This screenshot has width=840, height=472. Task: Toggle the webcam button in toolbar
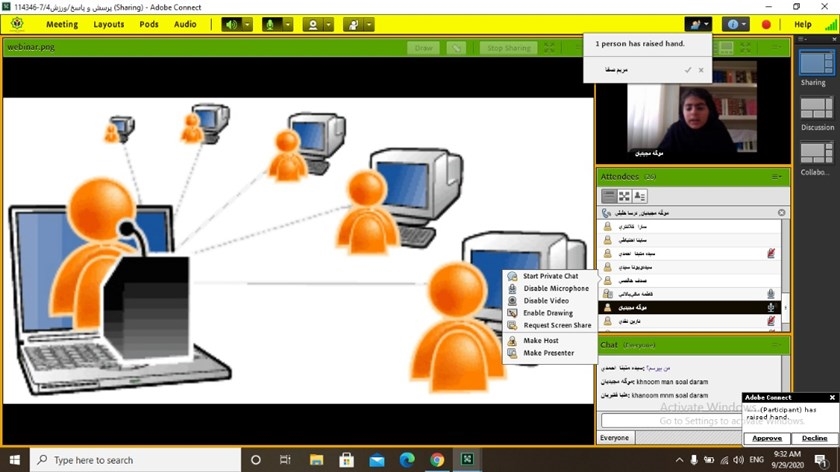pos(313,24)
